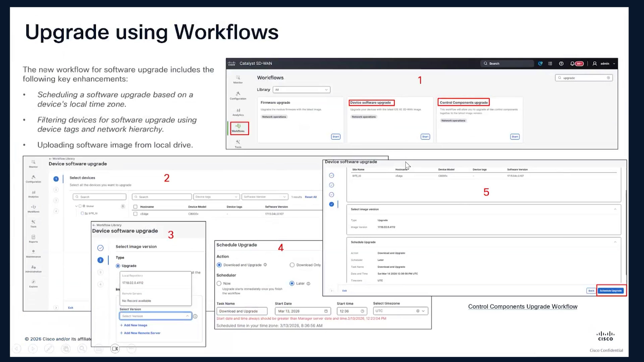644x362 pixels.
Task: Choose the Now scheduler option
Action: 219,283
